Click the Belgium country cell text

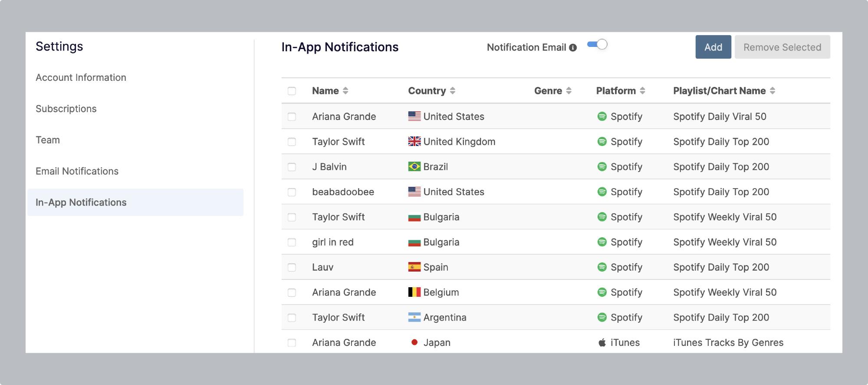441,292
